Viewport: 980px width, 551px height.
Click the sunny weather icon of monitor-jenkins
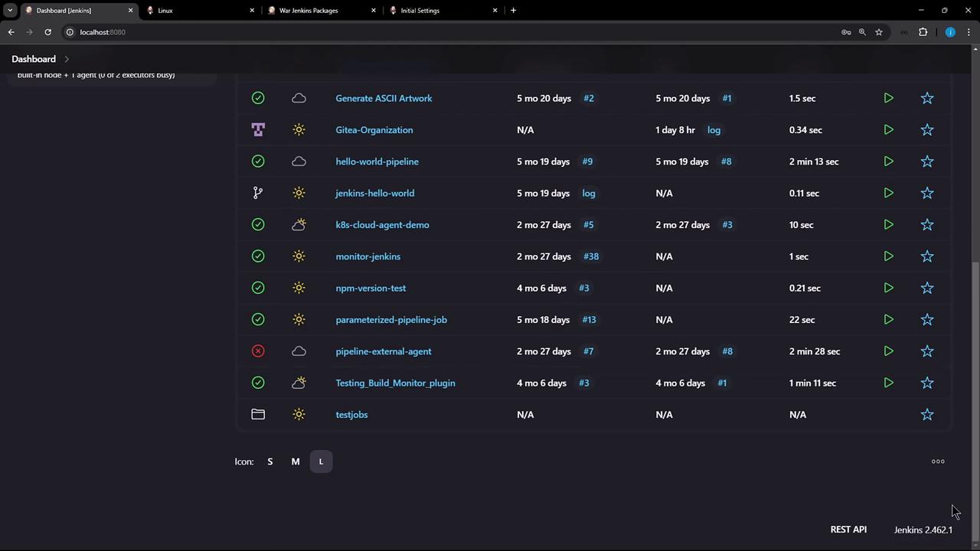click(x=299, y=256)
